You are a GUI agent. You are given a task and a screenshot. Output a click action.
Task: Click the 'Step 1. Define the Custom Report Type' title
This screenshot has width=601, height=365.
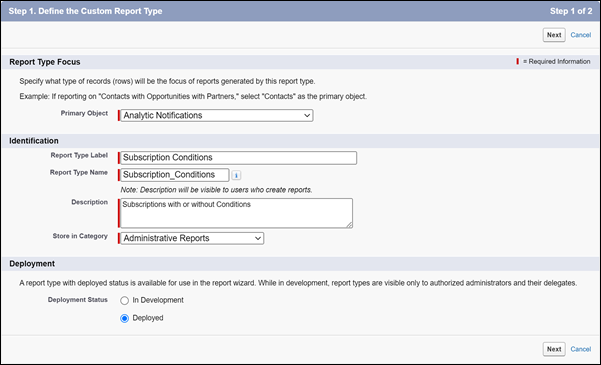point(85,11)
